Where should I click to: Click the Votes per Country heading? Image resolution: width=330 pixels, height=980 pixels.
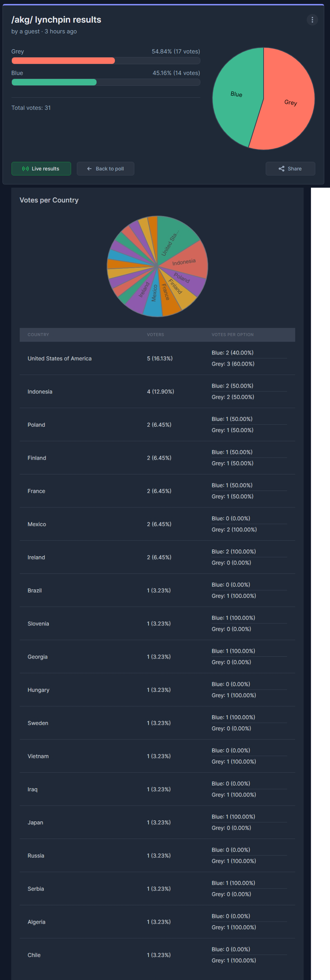pyautogui.click(x=49, y=200)
